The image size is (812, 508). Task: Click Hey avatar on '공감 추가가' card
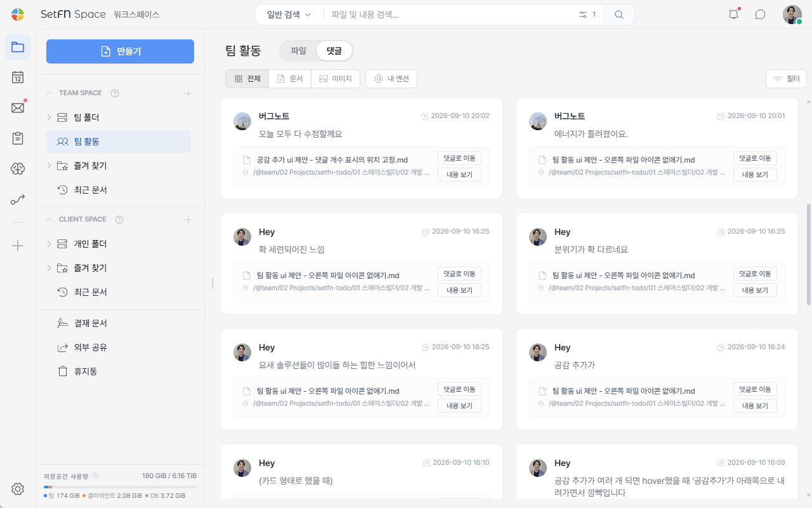(538, 352)
